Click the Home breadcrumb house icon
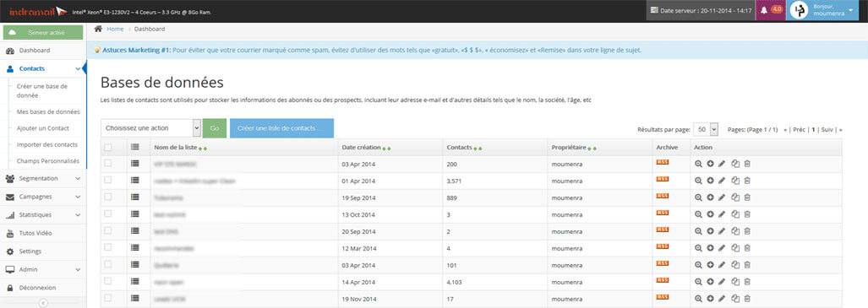 pyautogui.click(x=98, y=29)
